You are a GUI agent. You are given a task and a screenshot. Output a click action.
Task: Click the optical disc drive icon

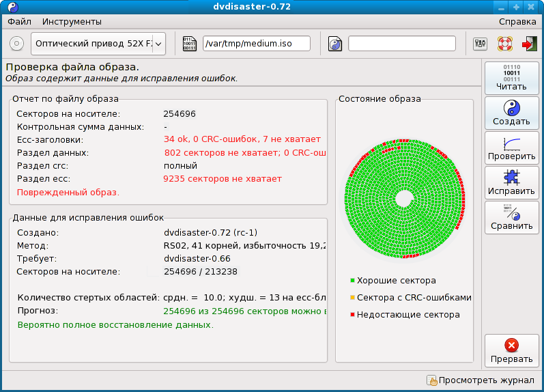point(16,44)
